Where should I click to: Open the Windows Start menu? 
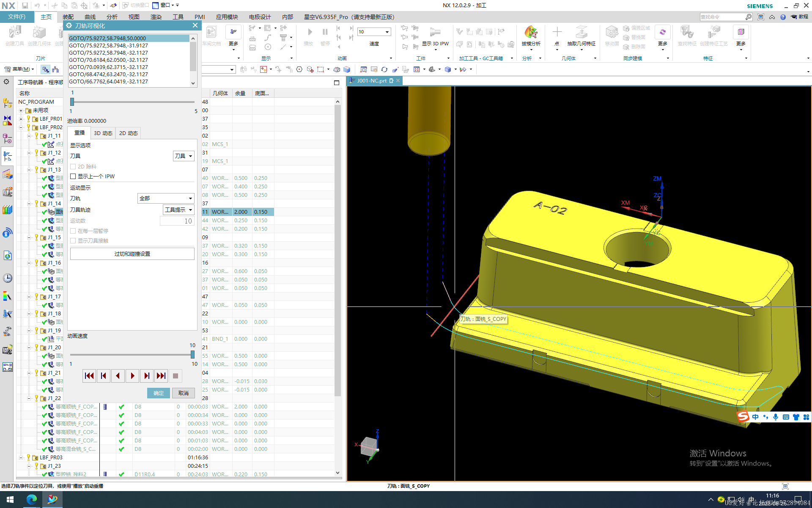click(x=10, y=500)
